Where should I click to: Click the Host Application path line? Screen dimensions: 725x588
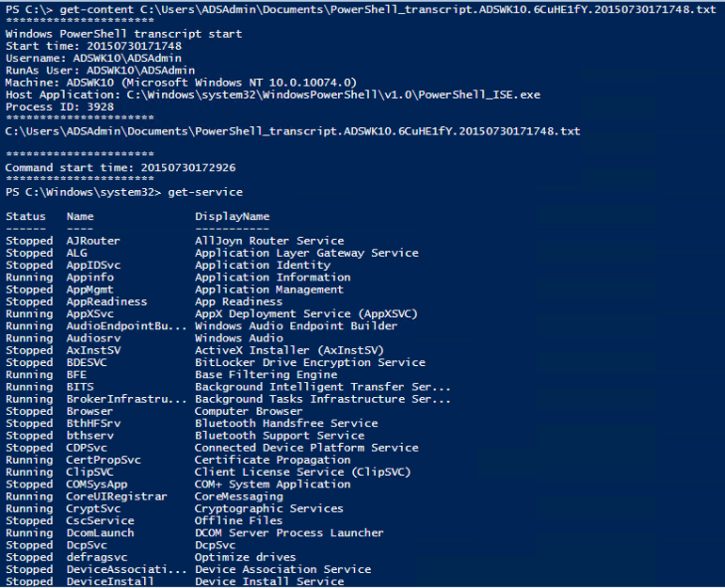272,95
